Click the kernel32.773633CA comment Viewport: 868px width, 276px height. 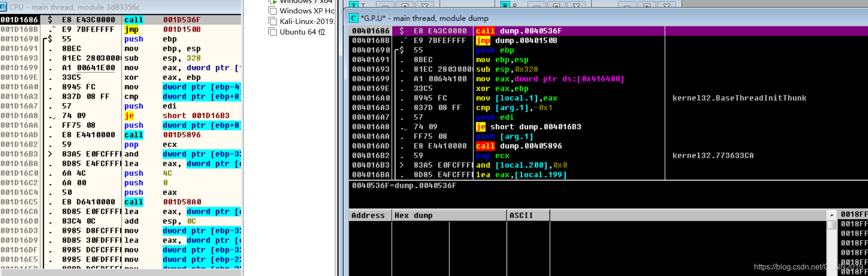pyautogui.click(x=713, y=156)
